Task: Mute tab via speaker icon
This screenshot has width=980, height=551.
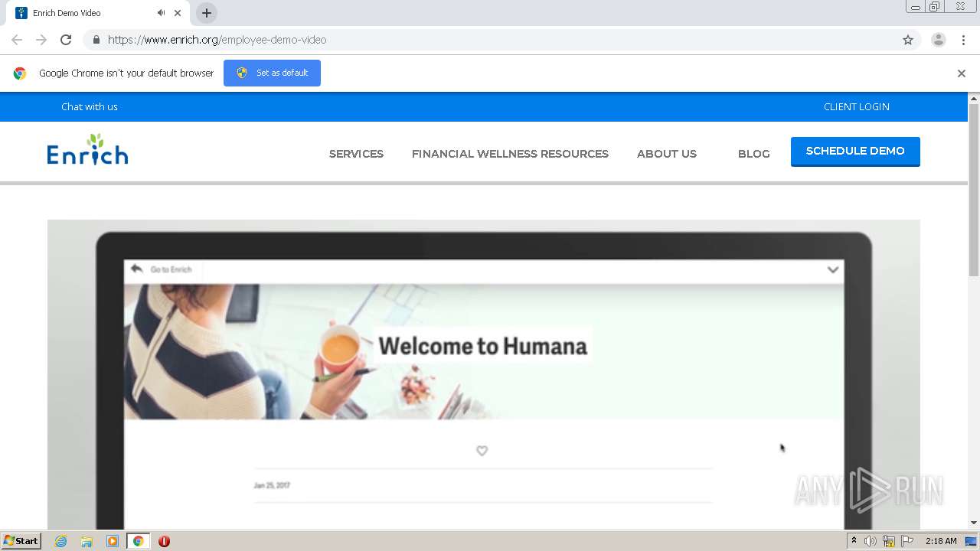Action: 161,13
